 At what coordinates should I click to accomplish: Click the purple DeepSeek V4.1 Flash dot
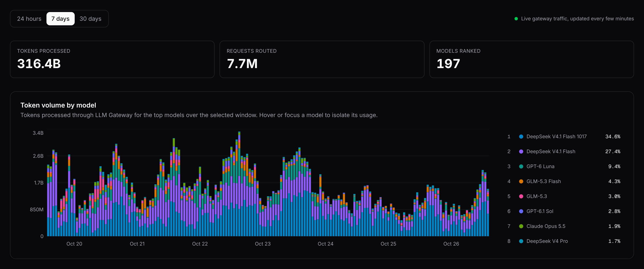[521, 152]
